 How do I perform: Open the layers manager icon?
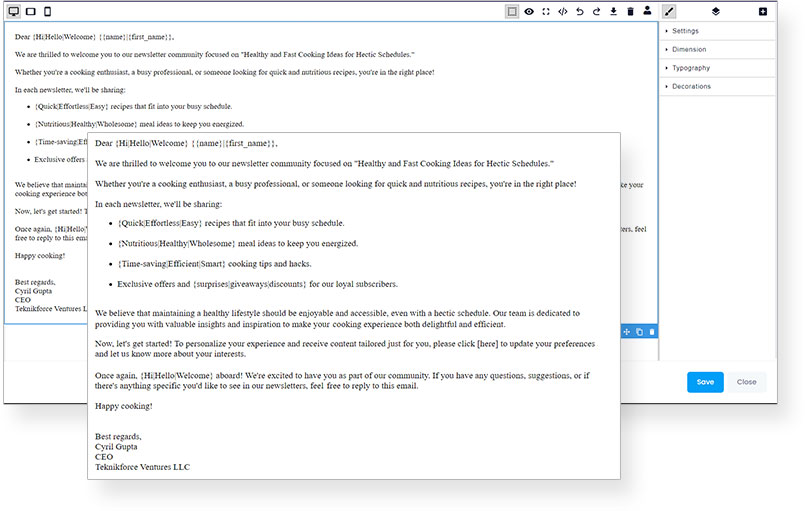click(716, 11)
